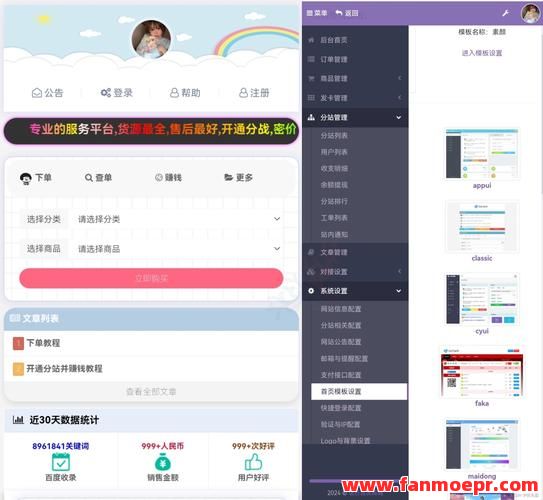The image size is (543, 500).
Task: Collapse the 分站管理 chevron in sidebar
Action: (x=399, y=117)
